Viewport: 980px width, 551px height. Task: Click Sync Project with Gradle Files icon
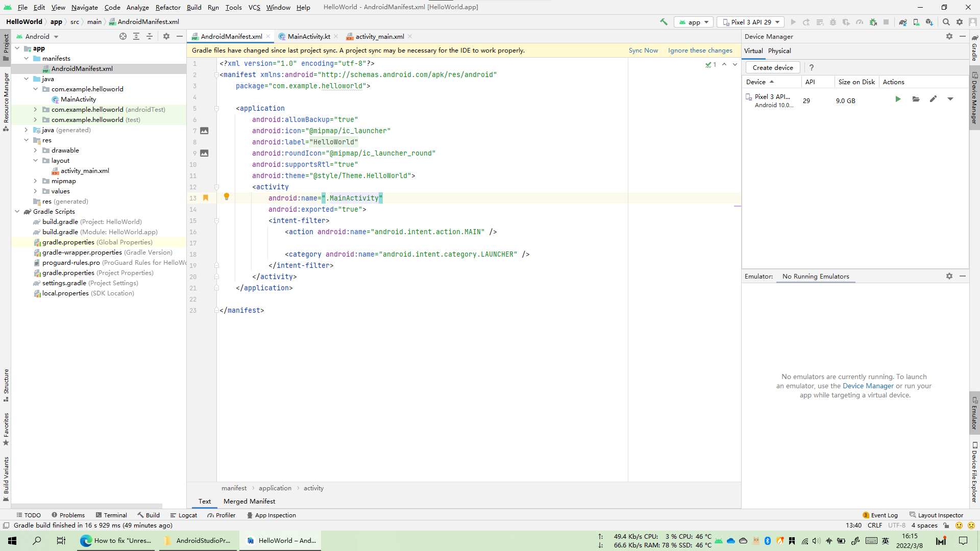pos(903,22)
